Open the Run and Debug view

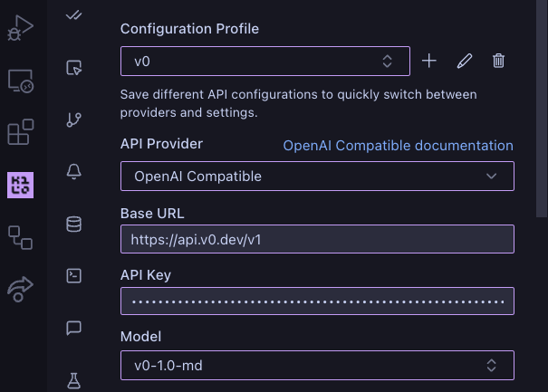tap(20, 29)
